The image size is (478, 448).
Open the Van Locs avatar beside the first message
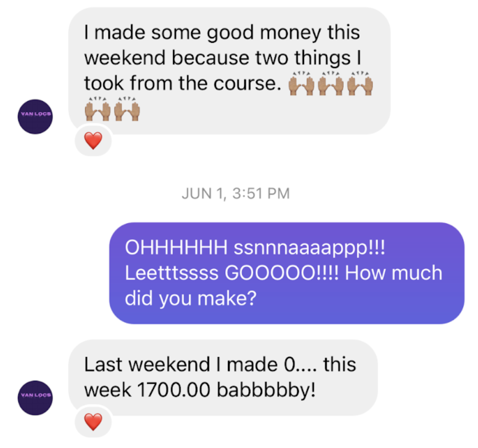(x=35, y=117)
